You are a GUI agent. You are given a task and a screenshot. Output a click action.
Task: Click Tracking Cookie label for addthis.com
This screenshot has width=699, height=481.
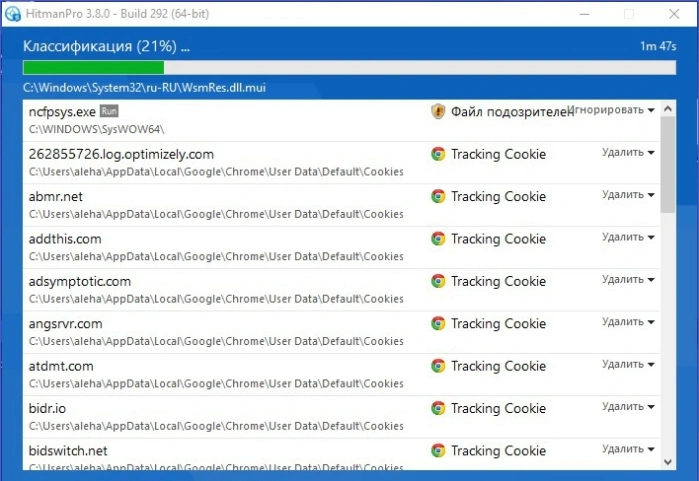[498, 239]
